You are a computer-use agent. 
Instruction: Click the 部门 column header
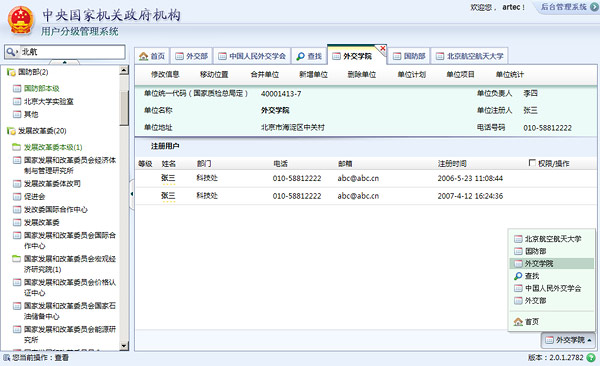tap(204, 163)
